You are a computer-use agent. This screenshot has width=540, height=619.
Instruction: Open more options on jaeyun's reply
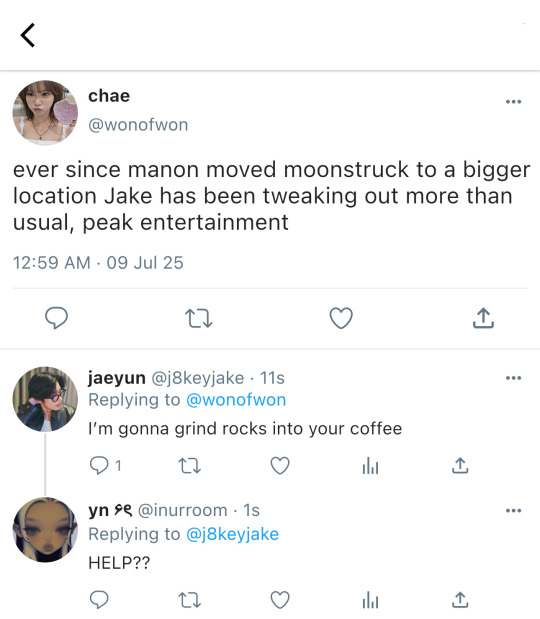point(513,378)
